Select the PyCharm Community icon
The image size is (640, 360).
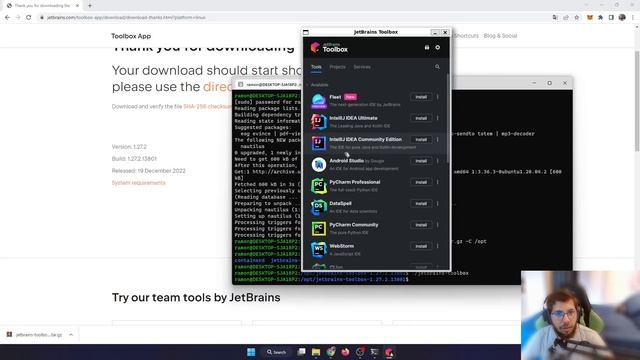319,229
